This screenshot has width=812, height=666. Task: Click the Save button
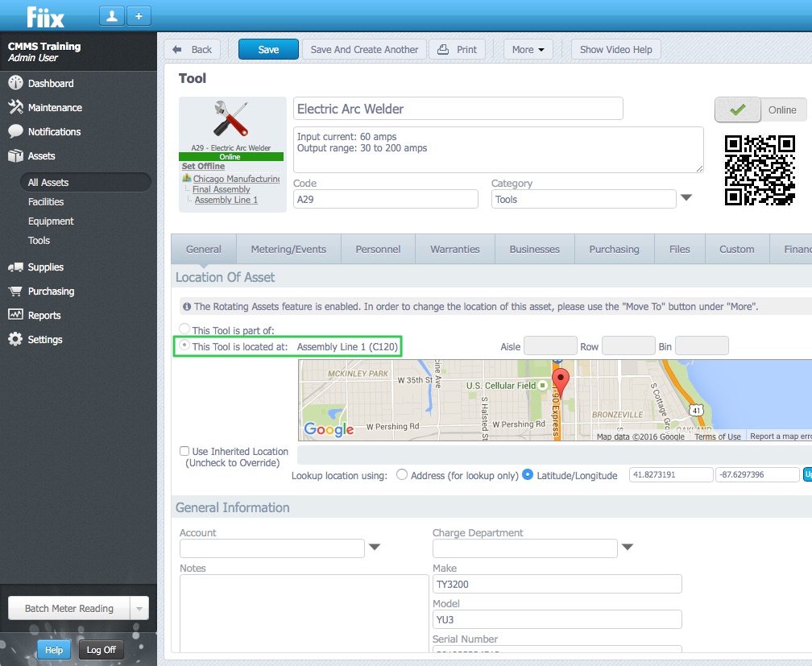pyautogui.click(x=268, y=49)
